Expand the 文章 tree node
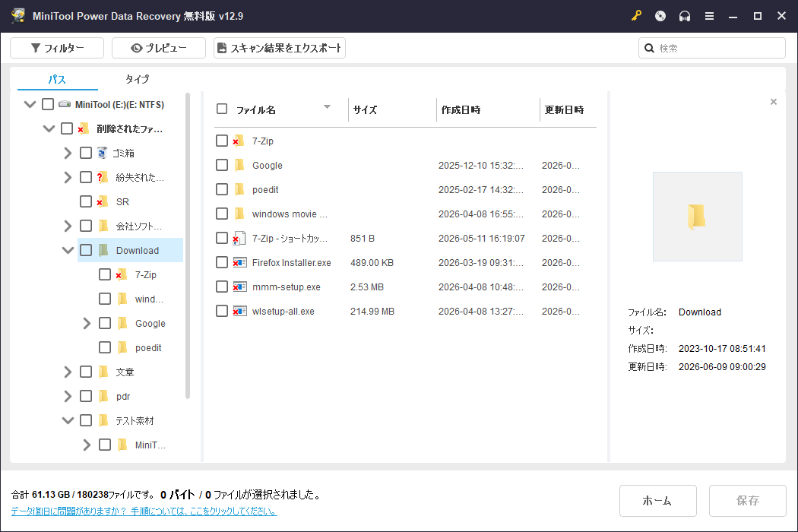The width and height of the screenshot is (798, 532). coord(68,372)
